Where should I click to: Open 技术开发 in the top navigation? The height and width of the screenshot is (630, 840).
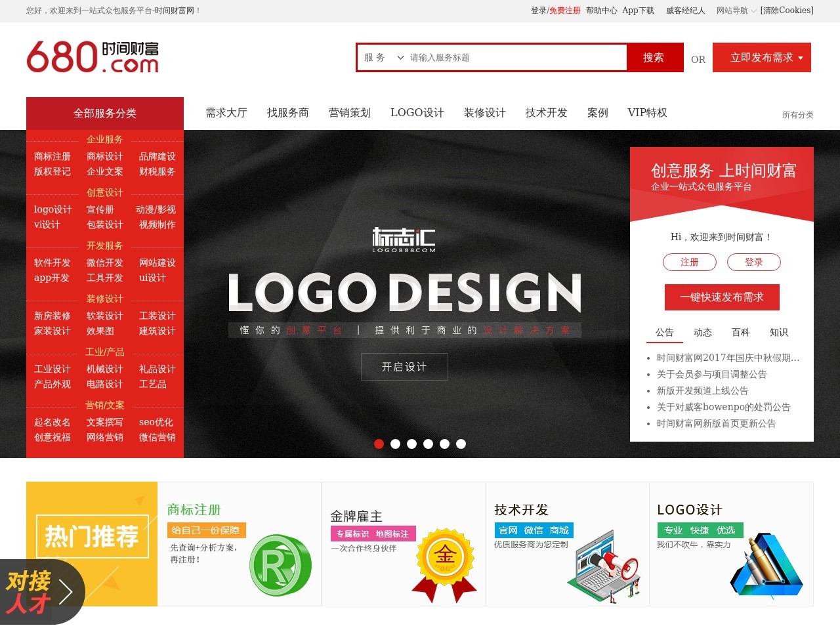(x=547, y=113)
